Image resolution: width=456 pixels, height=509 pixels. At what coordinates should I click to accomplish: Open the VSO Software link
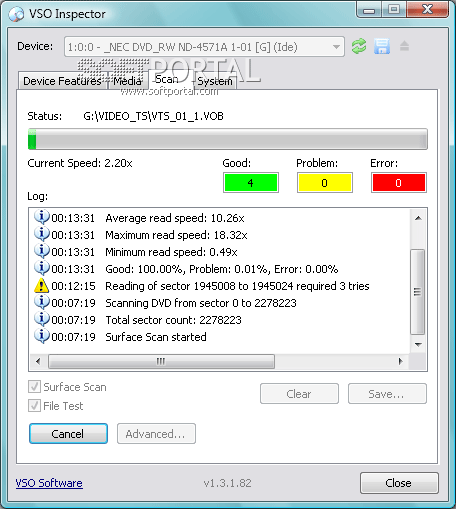point(49,483)
